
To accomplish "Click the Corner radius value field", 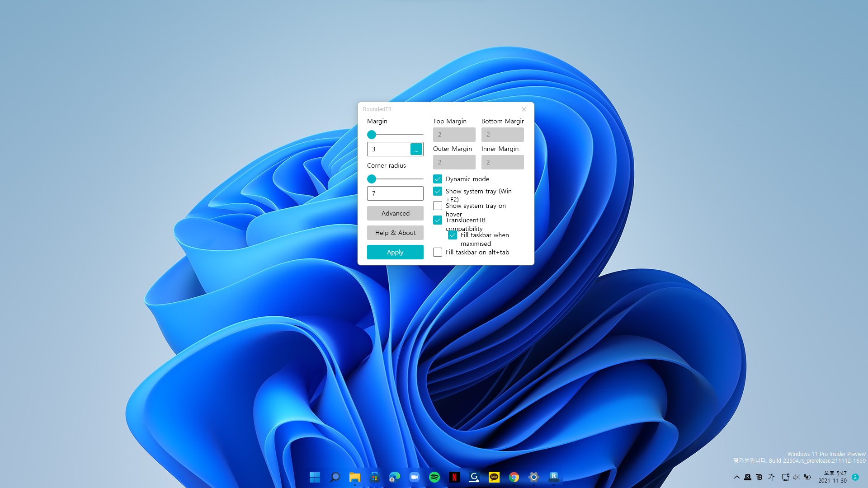I will (x=395, y=193).
